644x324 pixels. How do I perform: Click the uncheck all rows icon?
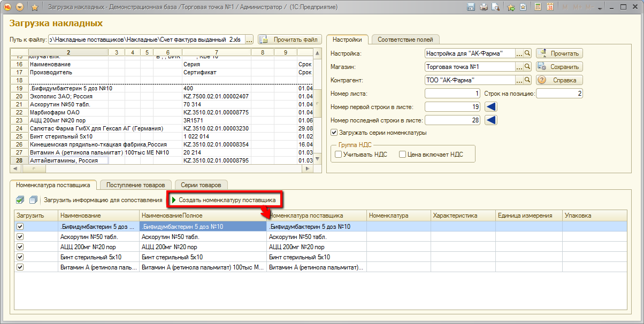[33, 200]
